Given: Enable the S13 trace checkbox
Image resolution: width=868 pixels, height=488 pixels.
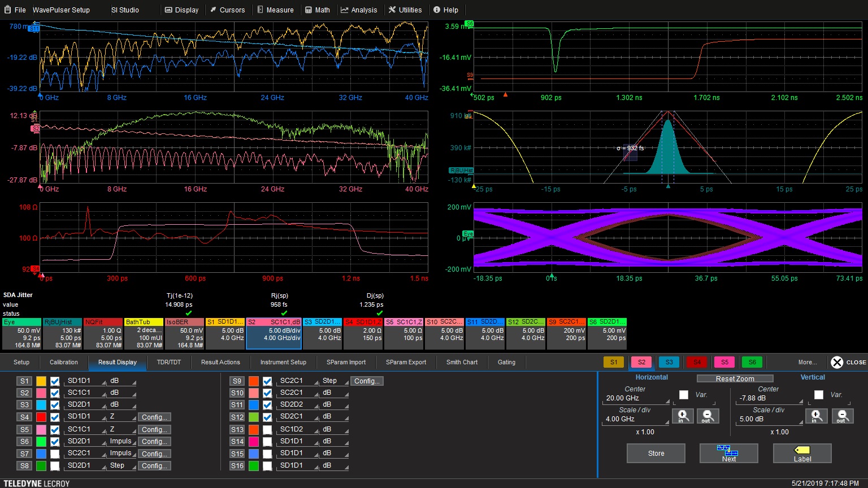Looking at the screenshot, I should [267, 429].
